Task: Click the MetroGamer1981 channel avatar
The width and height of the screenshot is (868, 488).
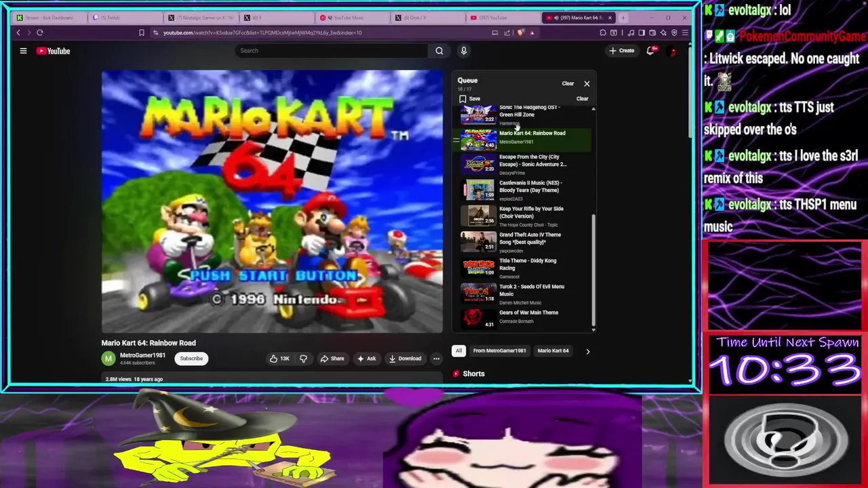Action: tap(108, 359)
